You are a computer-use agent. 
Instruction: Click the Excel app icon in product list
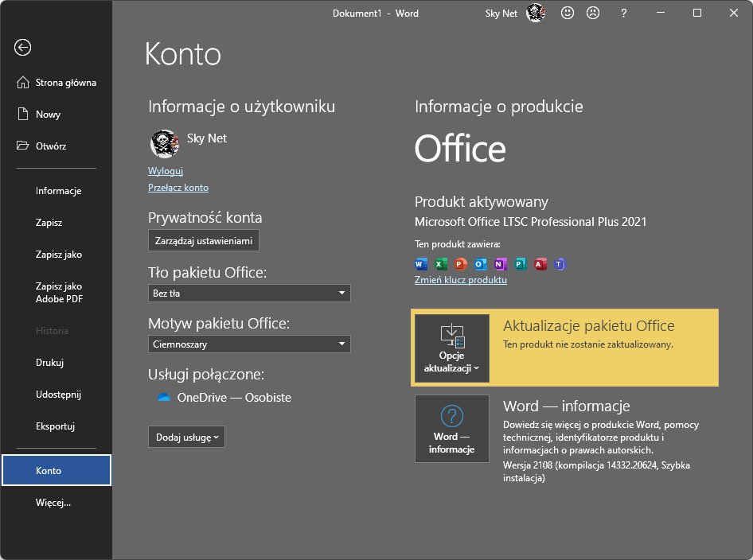coord(440,264)
